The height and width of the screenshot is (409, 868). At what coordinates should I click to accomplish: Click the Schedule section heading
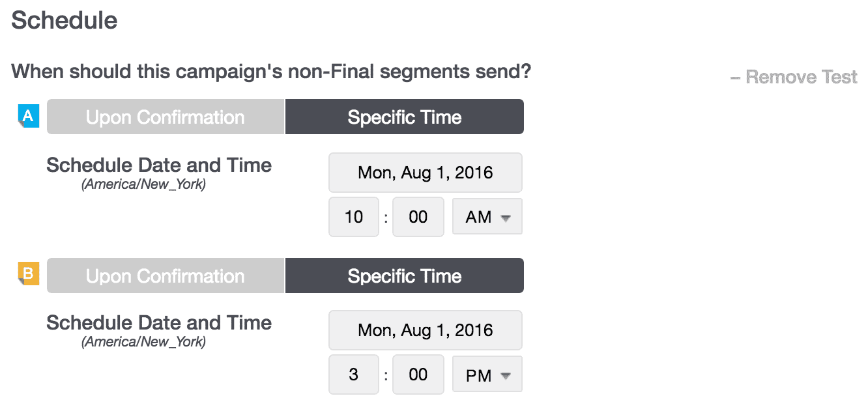(x=65, y=21)
